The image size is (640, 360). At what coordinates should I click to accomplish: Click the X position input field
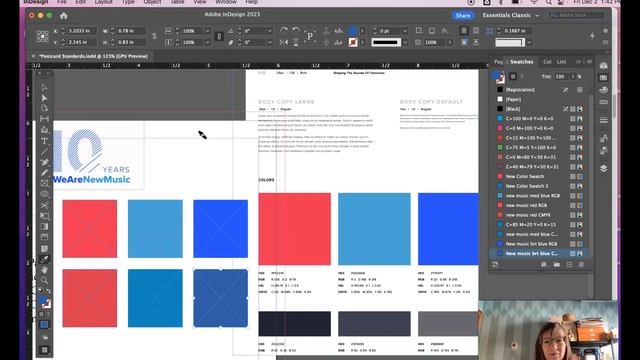coord(82,31)
